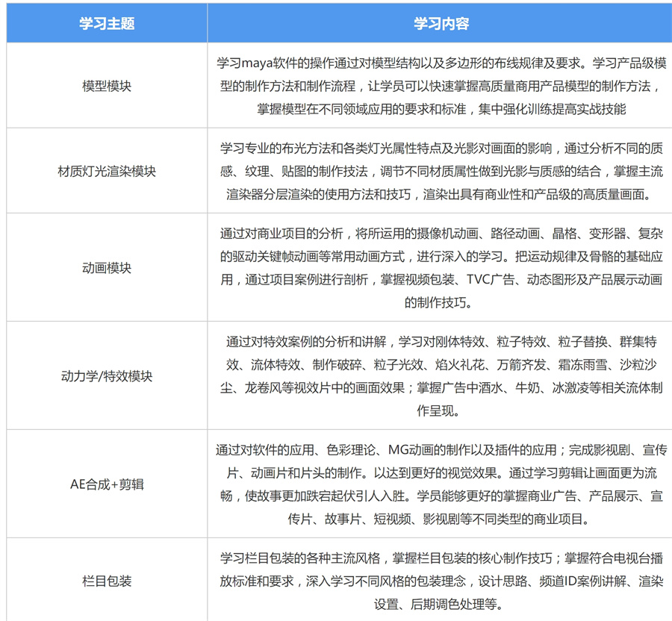Image resolution: width=672 pixels, height=621 pixels.
Task: Select the 模型模块 row title cell
Action: (x=106, y=84)
